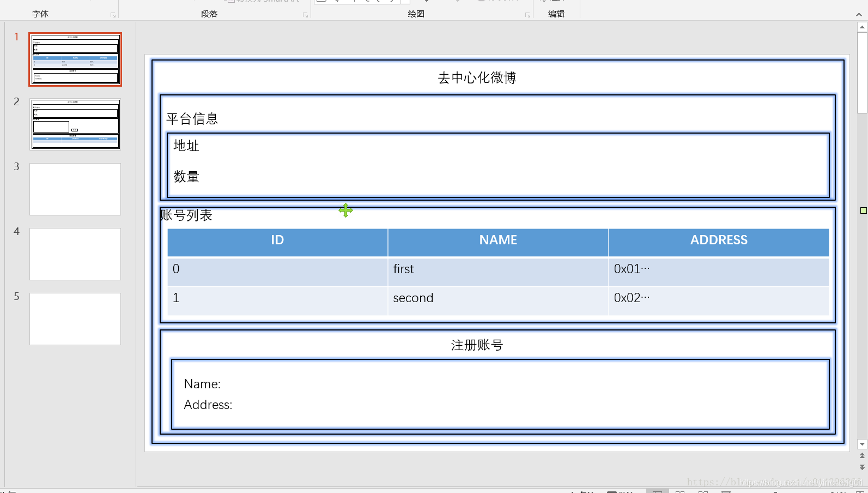The image size is (868, 493).
Task: Collapse the ribbon with the chevron arrow
Action: (x=859, y=15)
